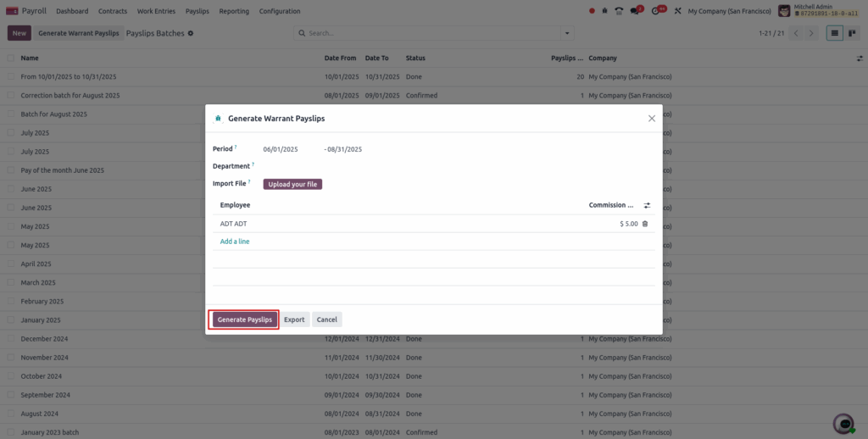Click the Export button
Screen dimensions: 868x439
(x=294, y=320)
